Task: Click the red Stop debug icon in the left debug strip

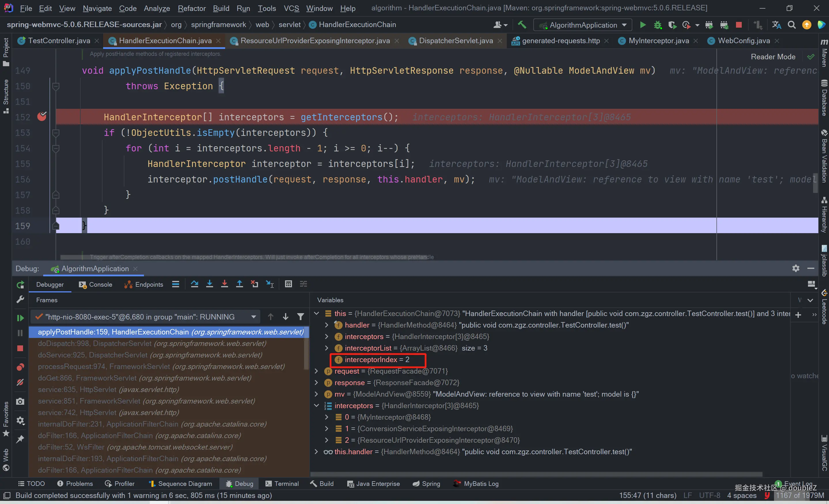Action: pos(20,348)
